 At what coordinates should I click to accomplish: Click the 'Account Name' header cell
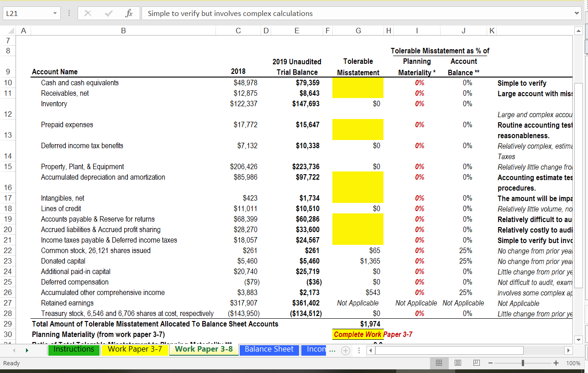[55, 72]
